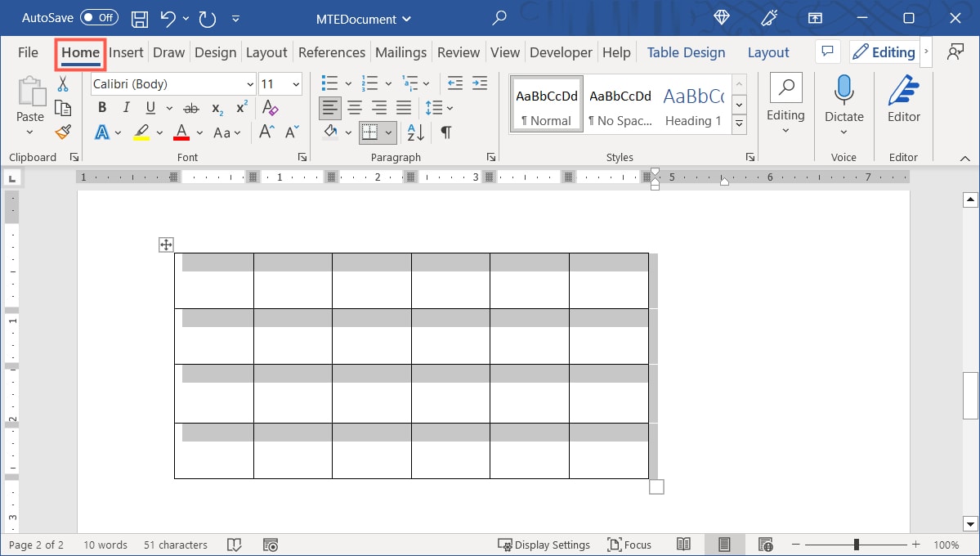Viewport: 980px width, 556px height.
Task: Open the Insert ribbon tab
Action: point(126,52)
